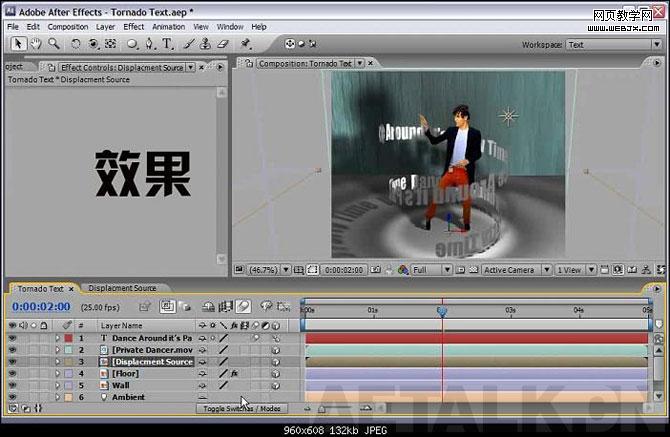670x437 pixels.
Task: Click the current time indicator marker
Action: pos(442,311)
